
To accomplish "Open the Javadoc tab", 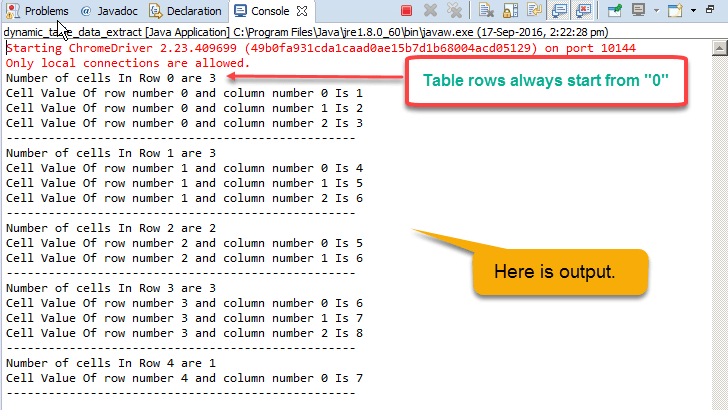I will point(108,11).
